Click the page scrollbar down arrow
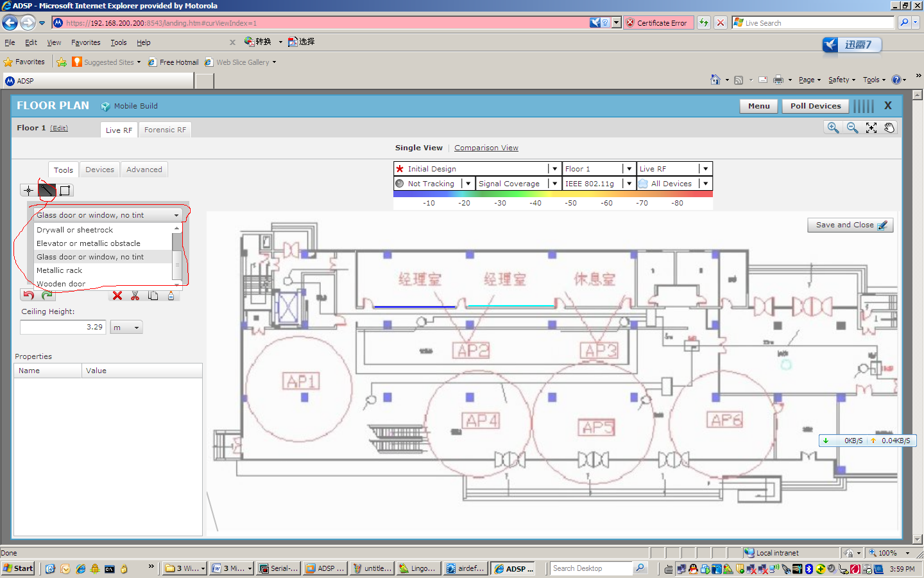 tap(918, 539)
